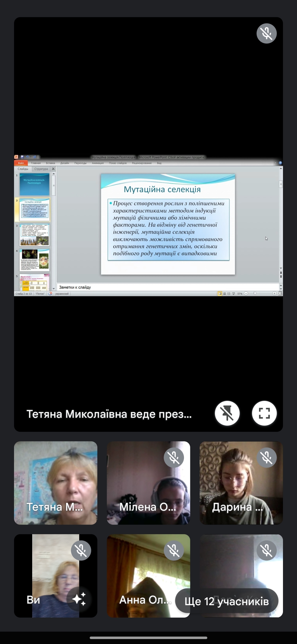Switch to Reading view icon
The width and height of the screenshot is (297, 644).
[x=229, y=294]
